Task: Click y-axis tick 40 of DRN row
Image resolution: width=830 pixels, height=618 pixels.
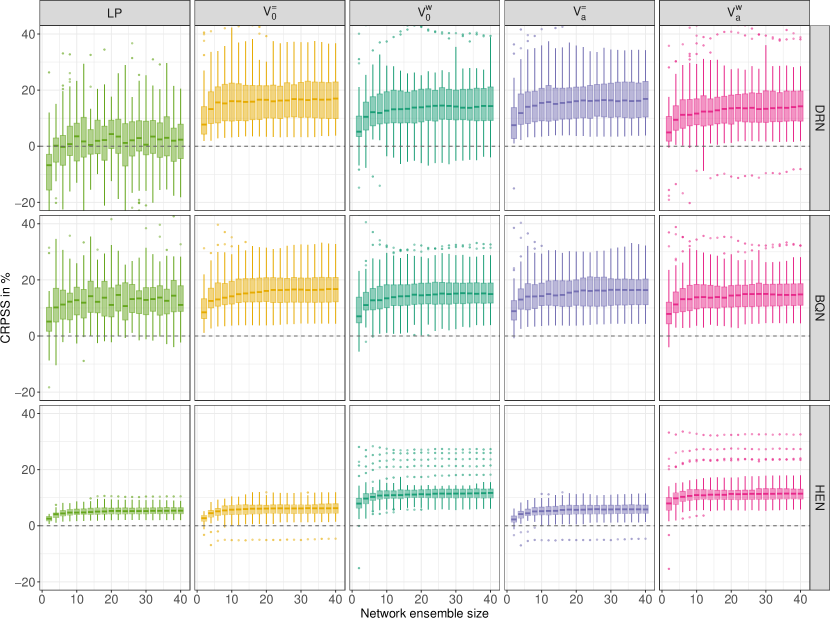Action: coord(29,34)
